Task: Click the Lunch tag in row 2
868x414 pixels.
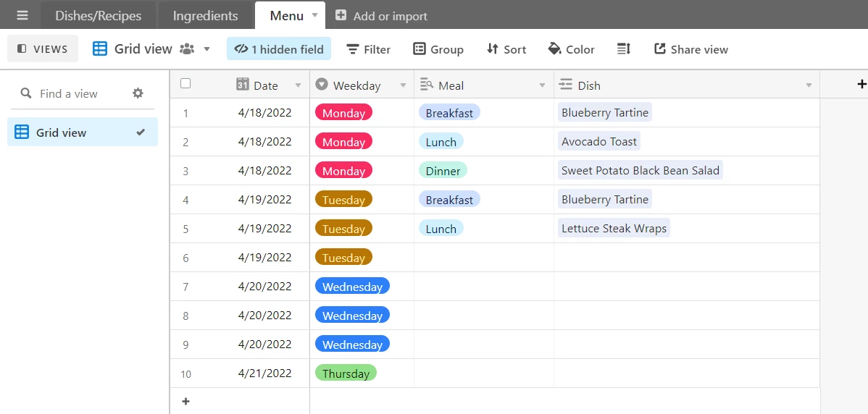Action: pyautogui.click(x=441, y=142)
